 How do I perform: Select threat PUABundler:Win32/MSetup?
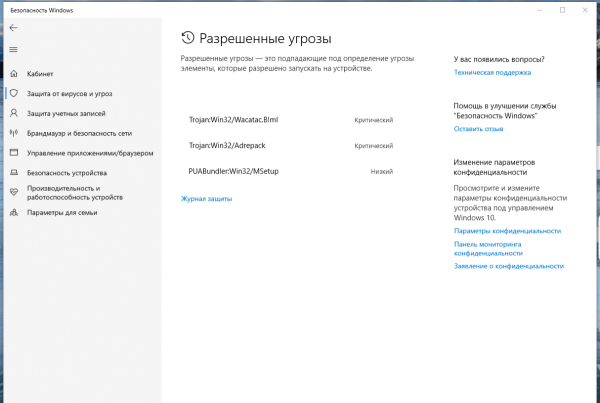[233, 171]
